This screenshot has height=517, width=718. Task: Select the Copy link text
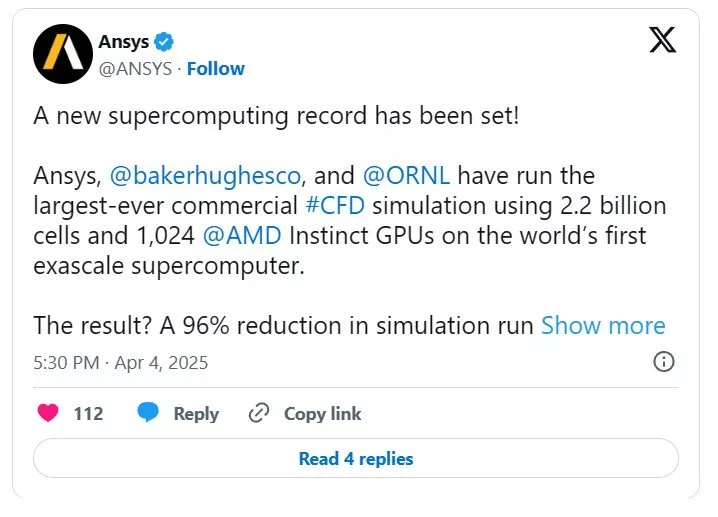pyautogui.click(x=322, y=413)
